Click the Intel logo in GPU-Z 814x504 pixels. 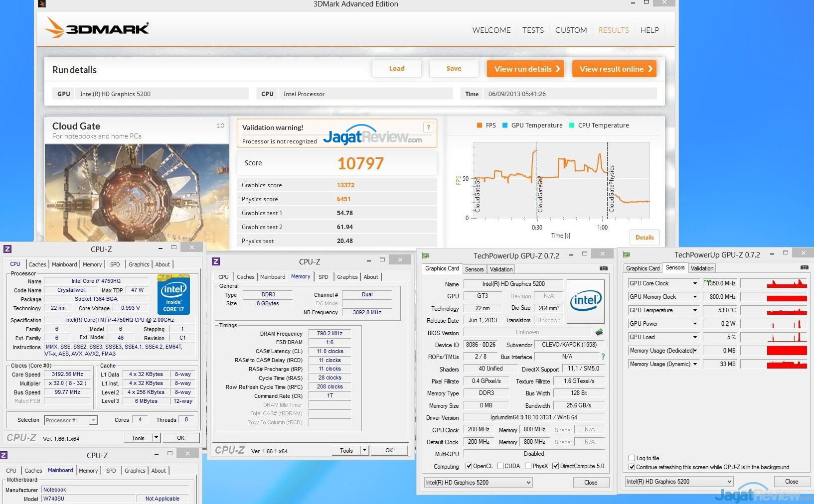(x=586, y=301)
